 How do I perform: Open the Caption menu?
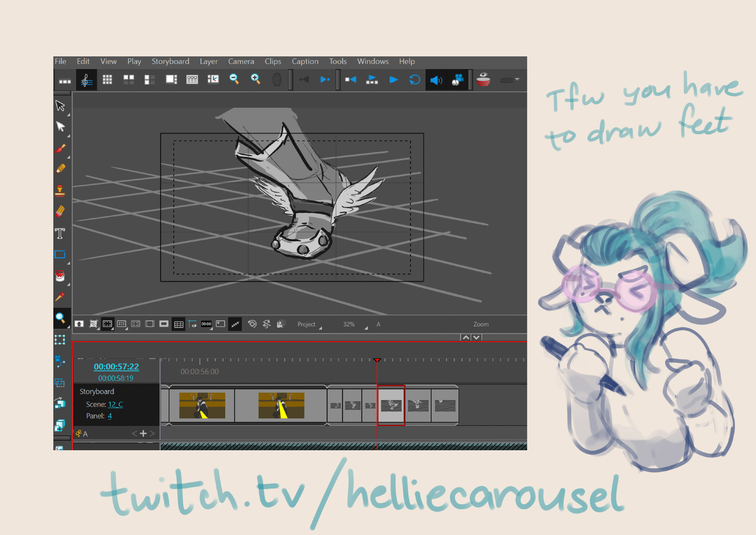click(305, 61)
